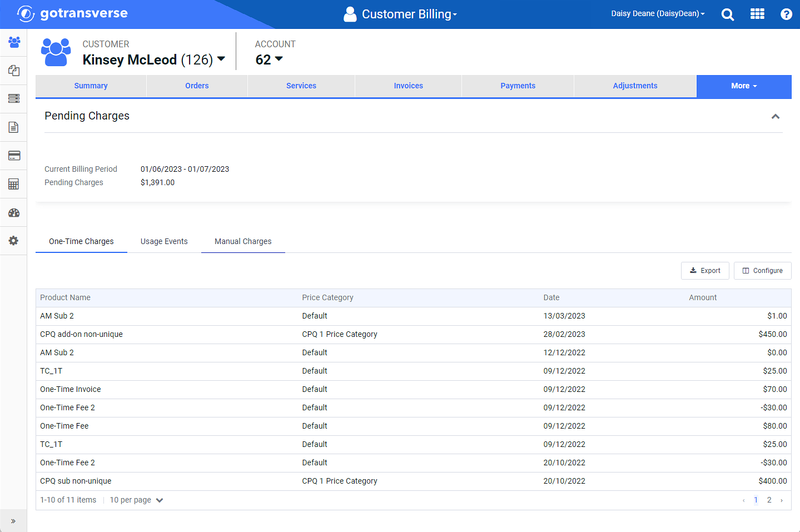Viewport: 800px width, 532px height.
Task: Click the Export button
Action: pyautogui.click(x=705, y=271)
